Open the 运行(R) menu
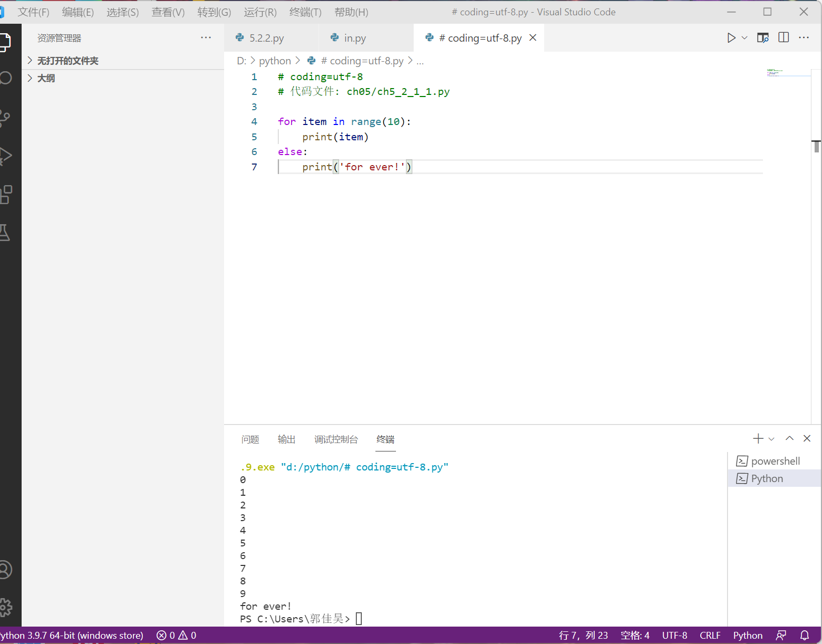This screenshot has height=644, width=822. pyautogui.click(x=260, y=12)
